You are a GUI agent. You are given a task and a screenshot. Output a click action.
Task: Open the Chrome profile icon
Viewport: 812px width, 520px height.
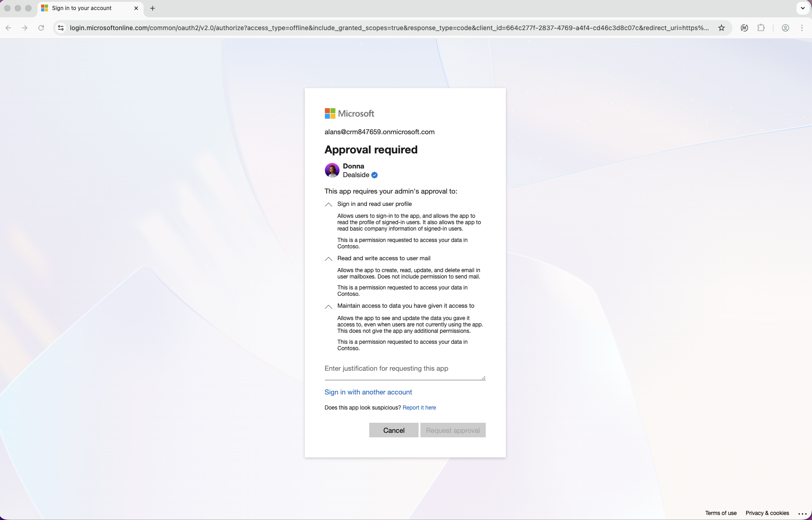[785, 28]
